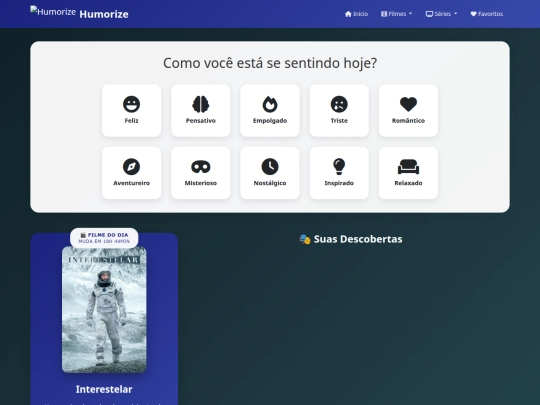
Task: Pick the Empolgado flame icon
Action: 270,104
